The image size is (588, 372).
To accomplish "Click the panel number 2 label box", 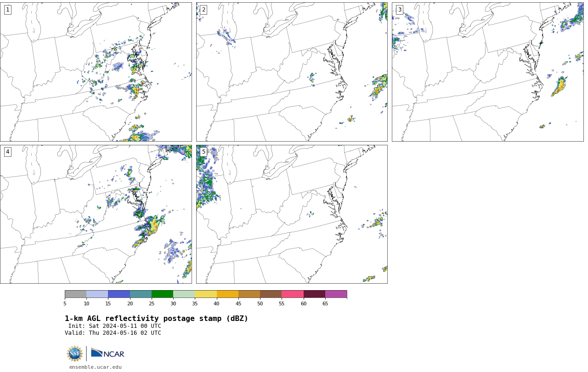I will (204, 10).
